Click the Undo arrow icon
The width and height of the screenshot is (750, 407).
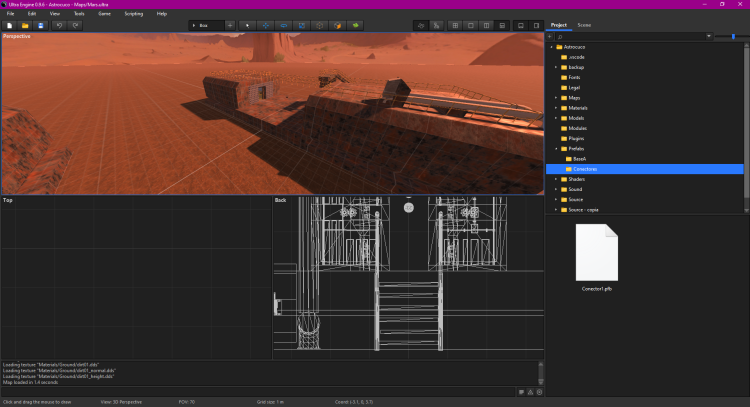pos(60,24)
